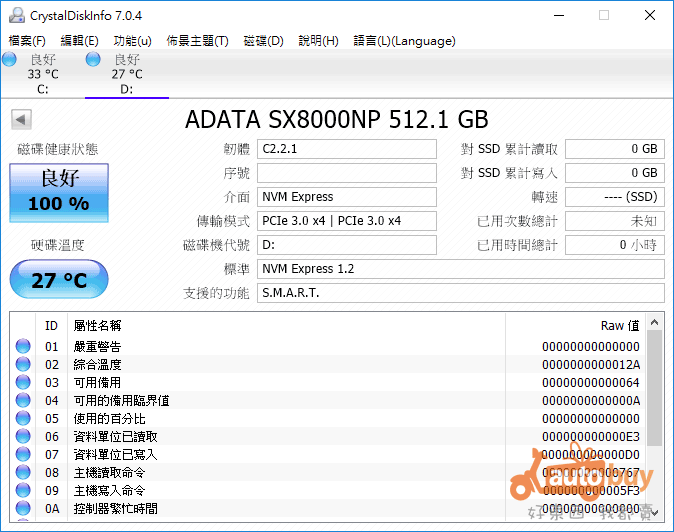Open the 檔案(F) menu

27,41
